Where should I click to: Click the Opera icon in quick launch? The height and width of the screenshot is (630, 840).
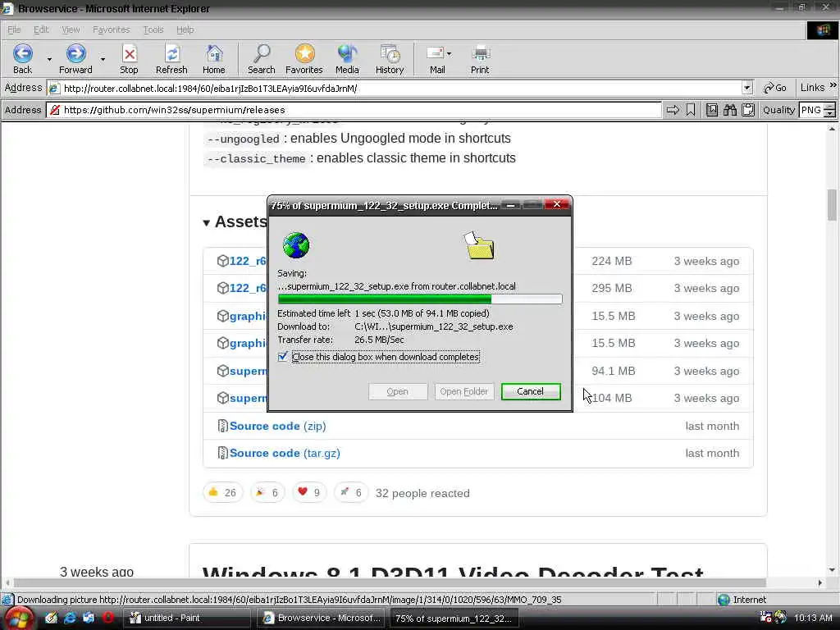108,618
